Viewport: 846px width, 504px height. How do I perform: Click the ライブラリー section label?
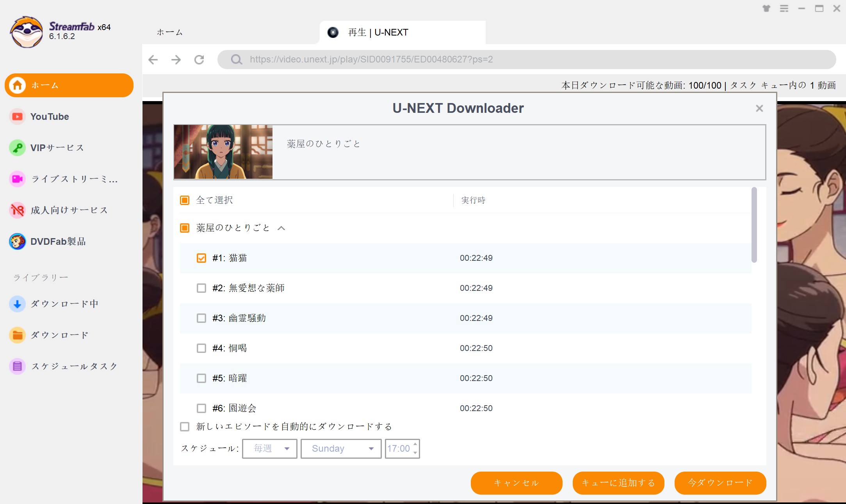tap(41, 278)
